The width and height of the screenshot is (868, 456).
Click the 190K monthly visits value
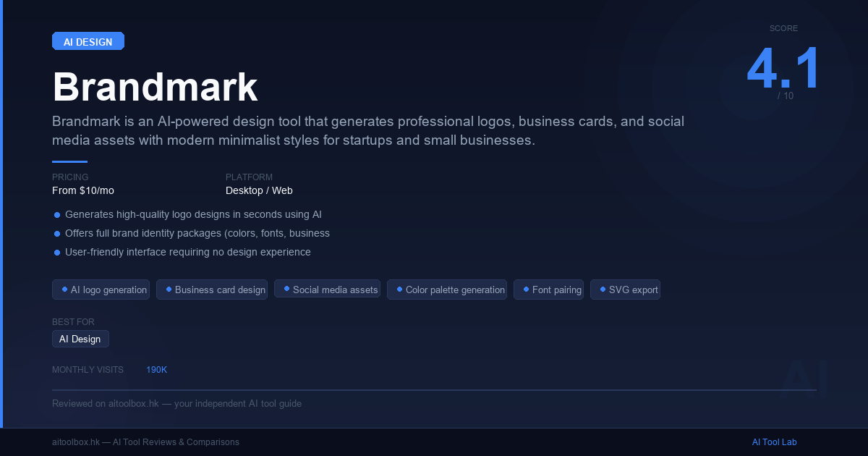coord(156,370)
